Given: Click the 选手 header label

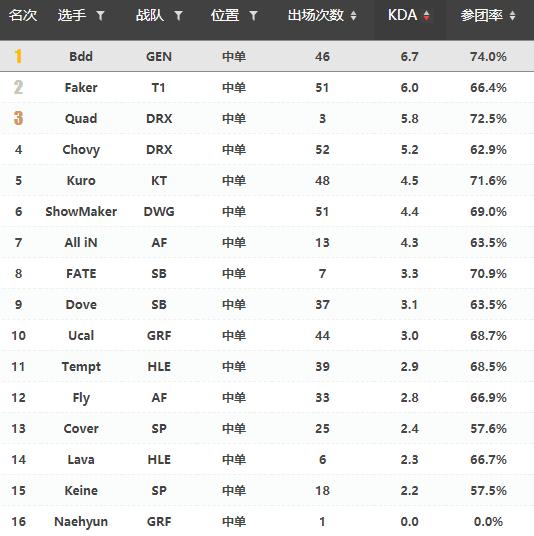Looking at the screenshot, I should pyautogui.click(x=71, y=15).
